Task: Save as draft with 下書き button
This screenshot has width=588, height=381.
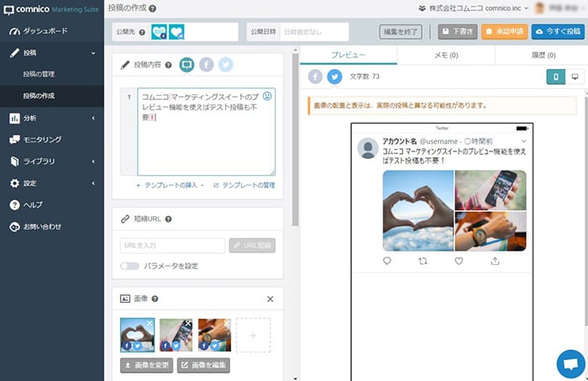Action: point(458,32)
